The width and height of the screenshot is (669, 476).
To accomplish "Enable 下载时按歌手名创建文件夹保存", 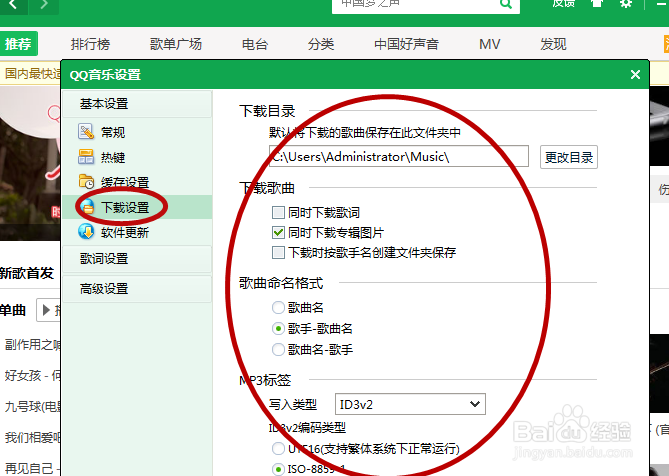I will click(278, 252).
